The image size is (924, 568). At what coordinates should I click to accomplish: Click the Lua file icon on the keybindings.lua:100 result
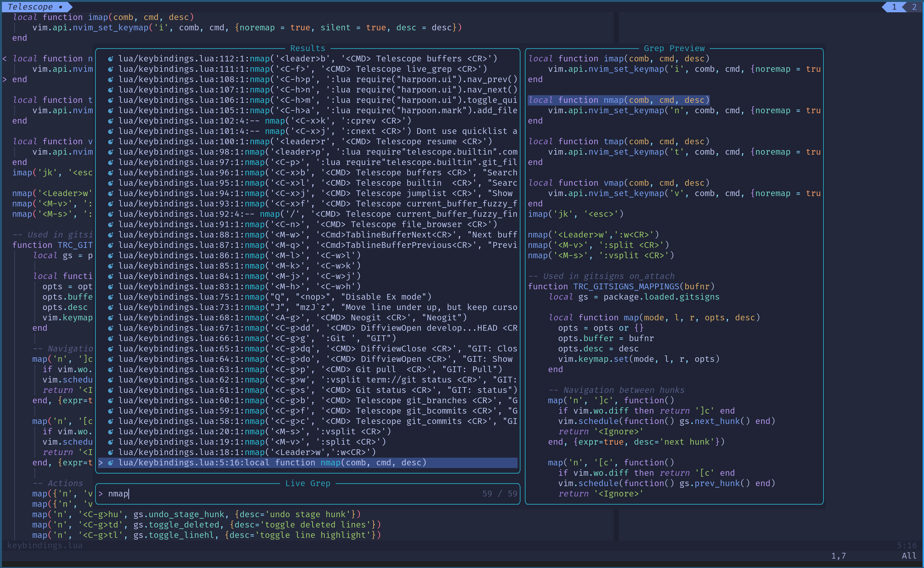tap(111, 142)
